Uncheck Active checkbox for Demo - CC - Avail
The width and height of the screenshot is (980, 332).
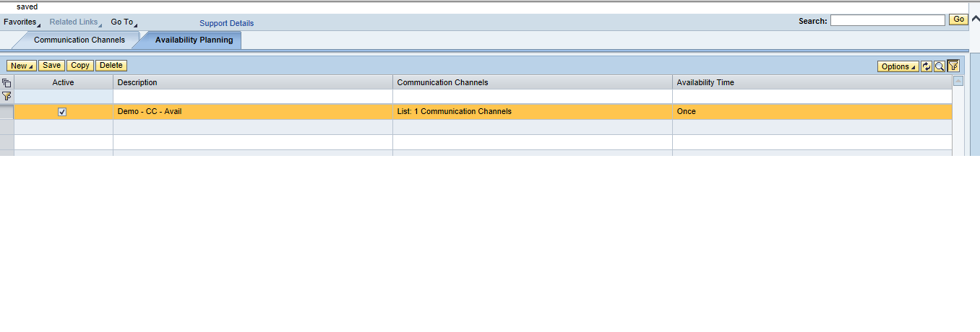(x=62, y=112)
